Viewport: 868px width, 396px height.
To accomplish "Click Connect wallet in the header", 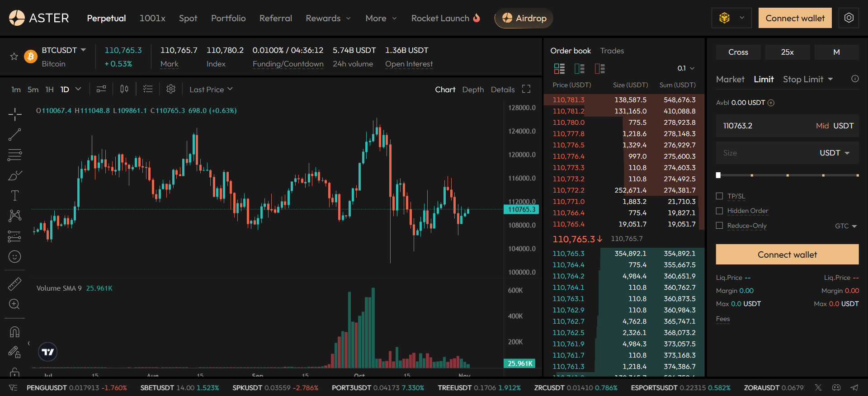I will 795,18.
